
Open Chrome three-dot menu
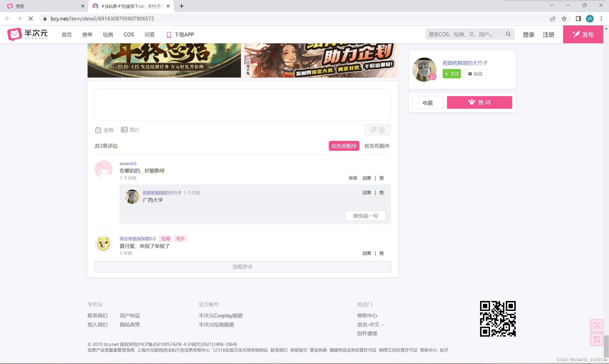601,19
